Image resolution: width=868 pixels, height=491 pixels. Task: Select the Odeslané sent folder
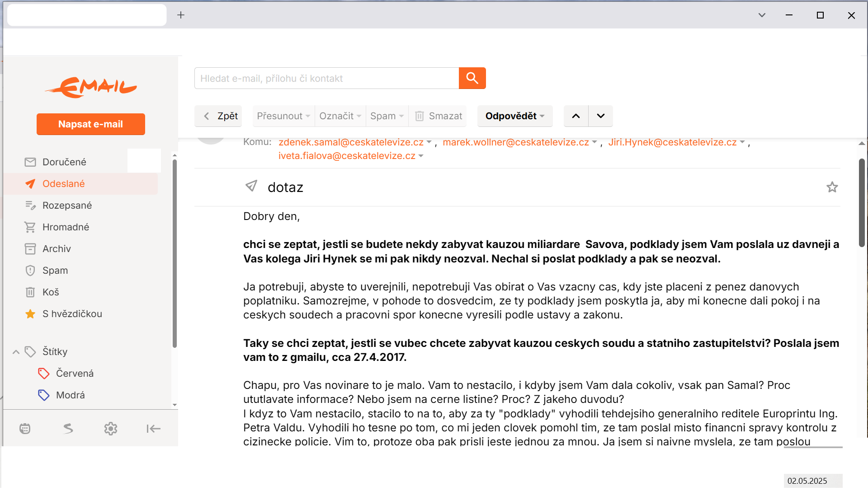(x=80, y=183)
